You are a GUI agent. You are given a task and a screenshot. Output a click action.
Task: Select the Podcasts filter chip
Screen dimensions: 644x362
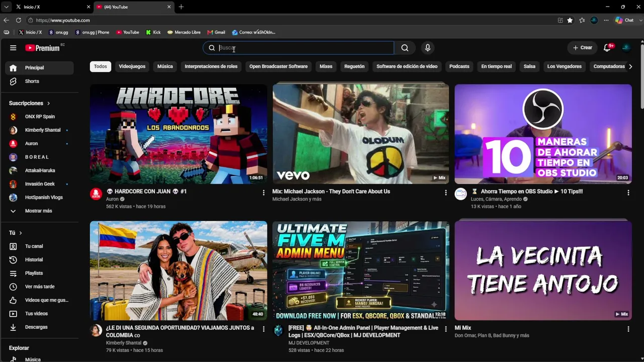tap(459, 66)
